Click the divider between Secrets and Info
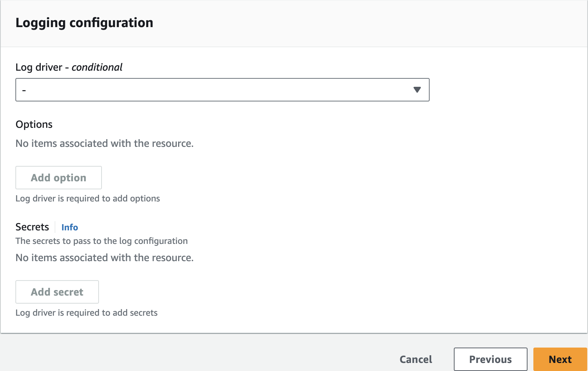 coord(55,227)
